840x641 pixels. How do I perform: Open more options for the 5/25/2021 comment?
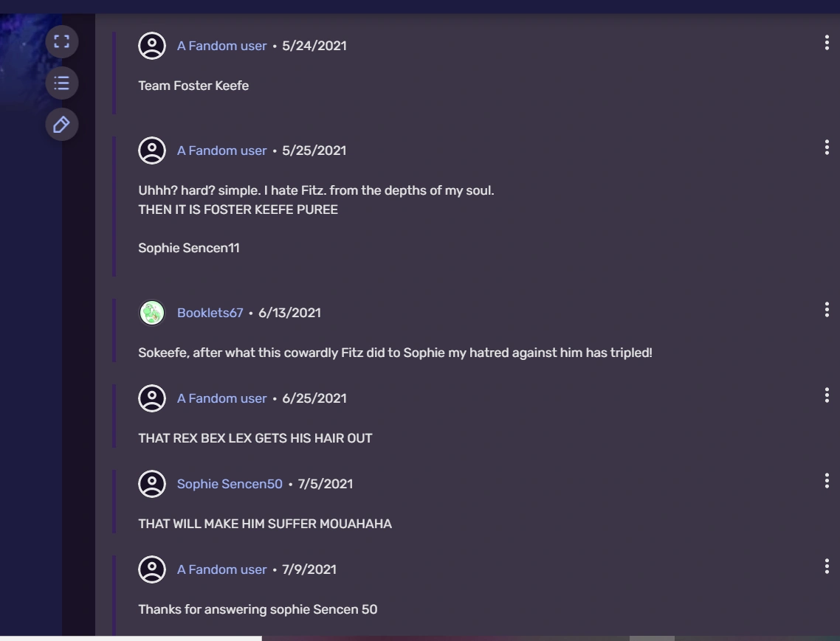826,148
